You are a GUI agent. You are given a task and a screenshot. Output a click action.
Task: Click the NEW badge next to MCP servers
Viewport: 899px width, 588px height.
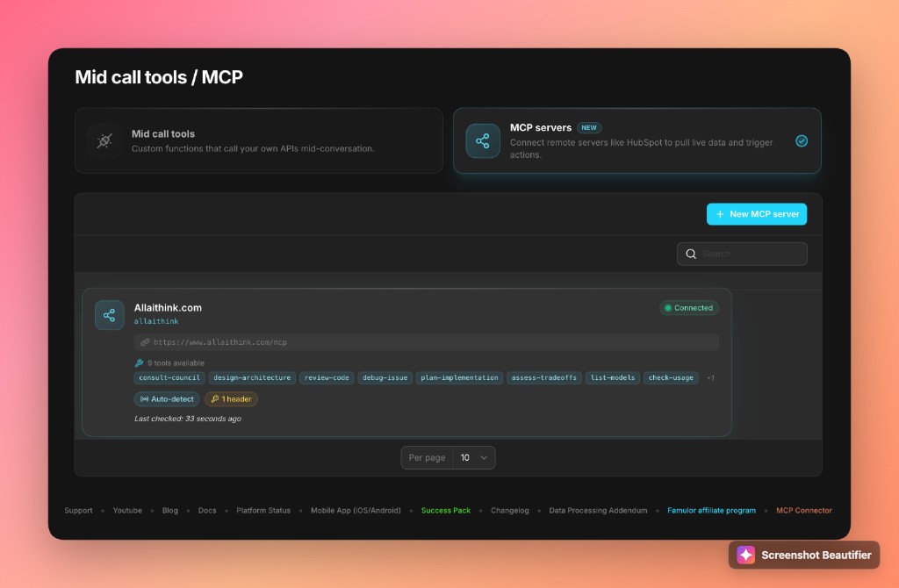click(x=589, y=128)
